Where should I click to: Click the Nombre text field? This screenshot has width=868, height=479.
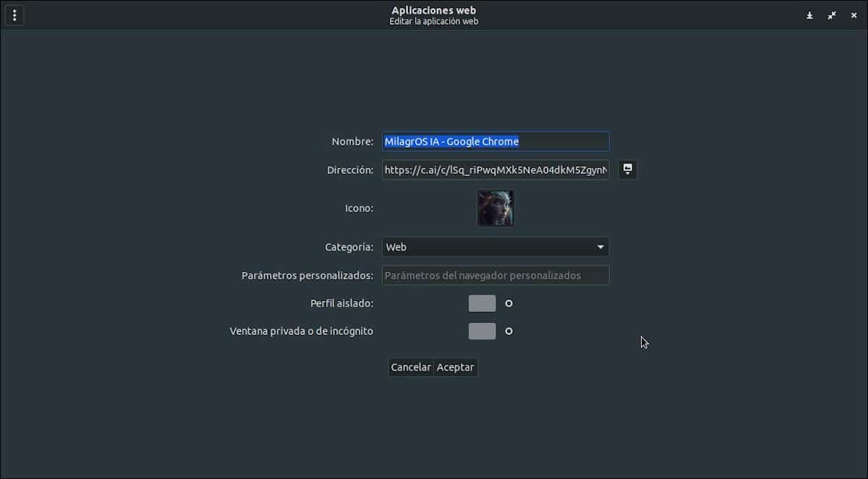[495, 141]
